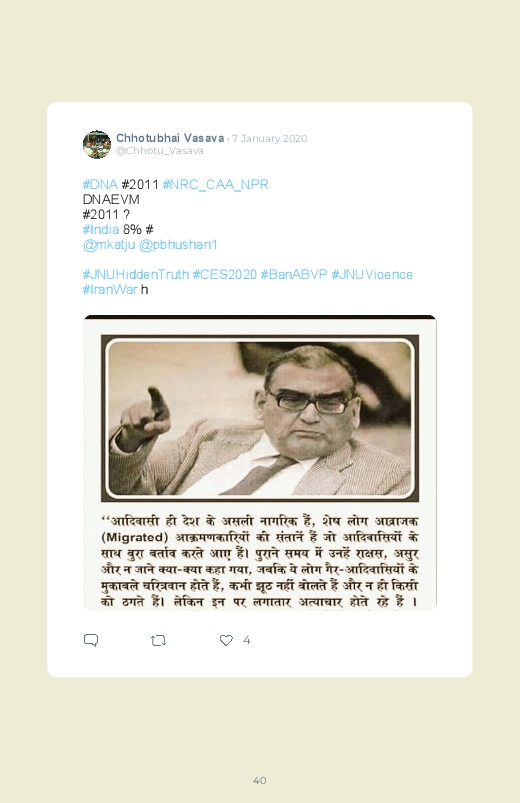Click the like count 4
Image resolution: width=520 pixels, height=803 pixels.
(247, 640)
